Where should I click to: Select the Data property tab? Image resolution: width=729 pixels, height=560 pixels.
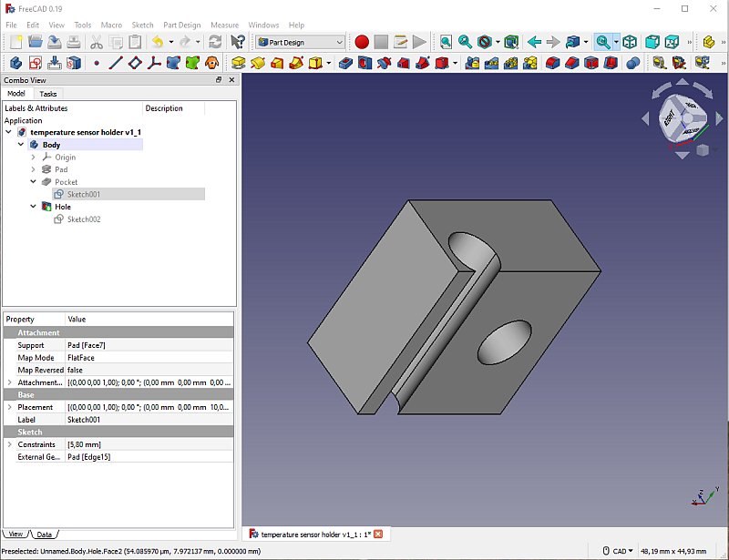click(x=44, y=534)
